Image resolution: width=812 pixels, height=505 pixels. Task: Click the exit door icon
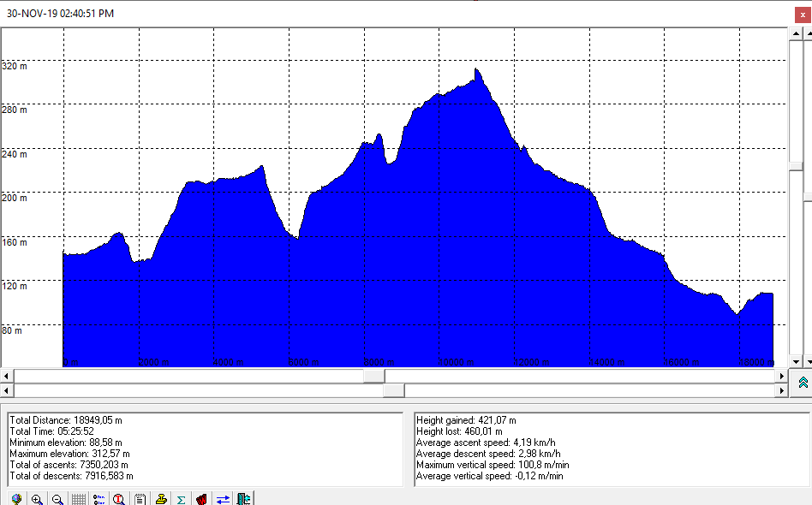tap(243, 499)
